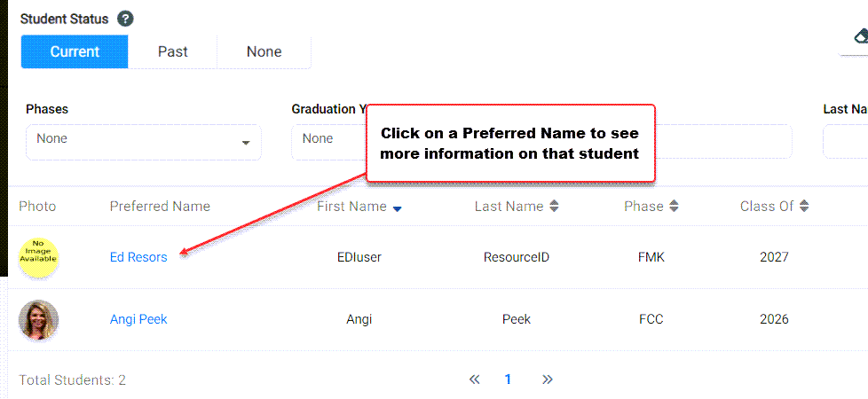The width and height of the screenshot is (868, 399).
Task: Click the Phases dropdown arrow
Action: point(246,144)
